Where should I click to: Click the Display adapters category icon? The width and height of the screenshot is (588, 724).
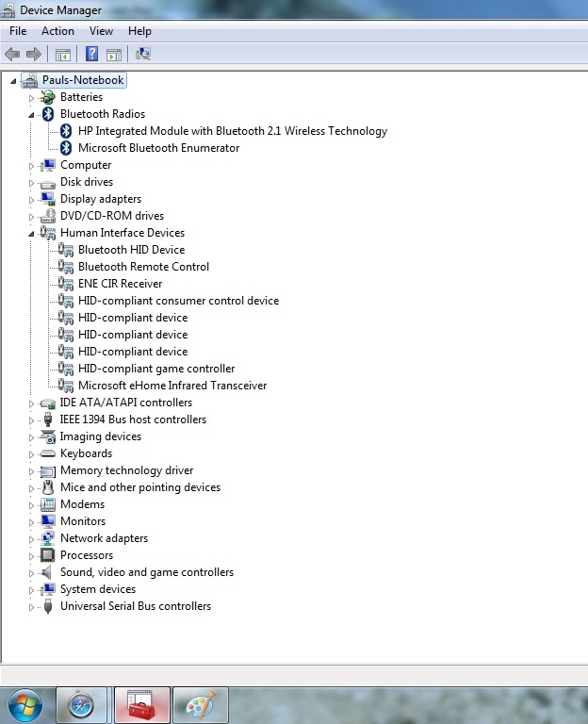(47, 199)
